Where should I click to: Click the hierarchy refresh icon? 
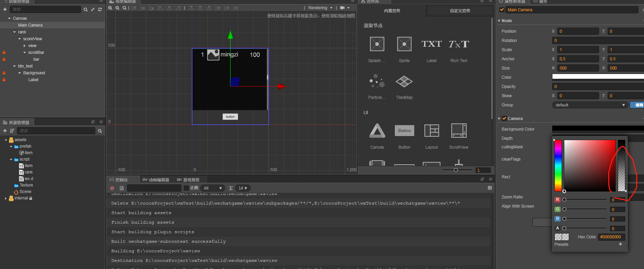tap(100, 10)
